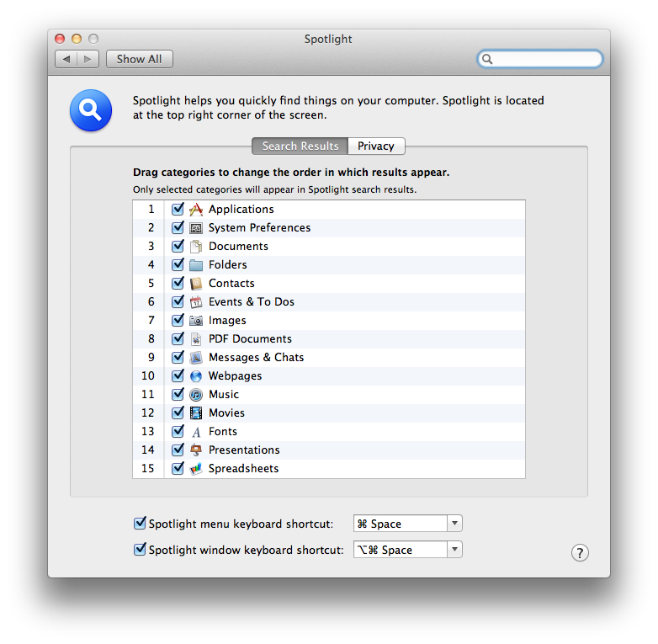Screen dimensions: 658x644
Task: Click the ⌥⌘ Space window shortcut field
Action: coord(401,550)
